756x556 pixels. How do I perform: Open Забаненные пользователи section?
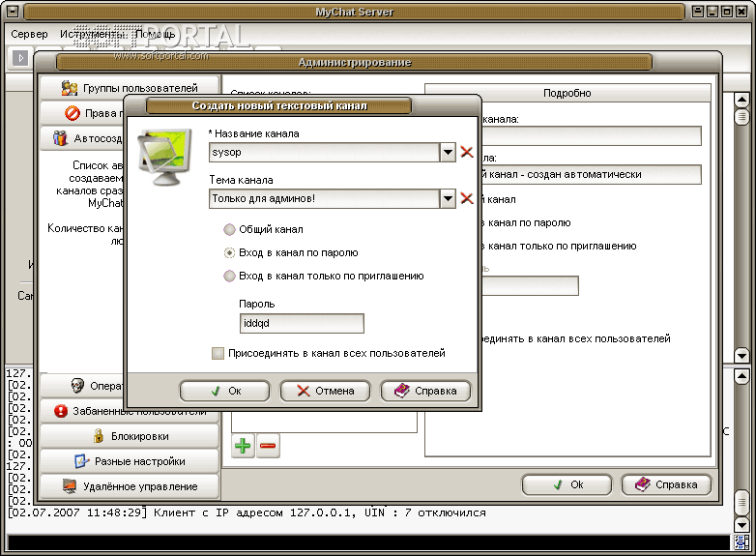click(x=130, y=411)
